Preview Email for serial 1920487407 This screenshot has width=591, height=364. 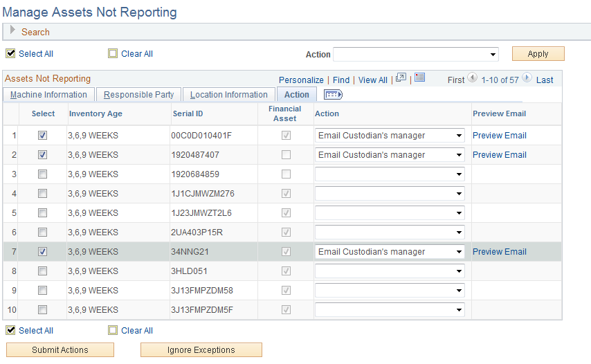pyautogui.click(x=500, y=155)
